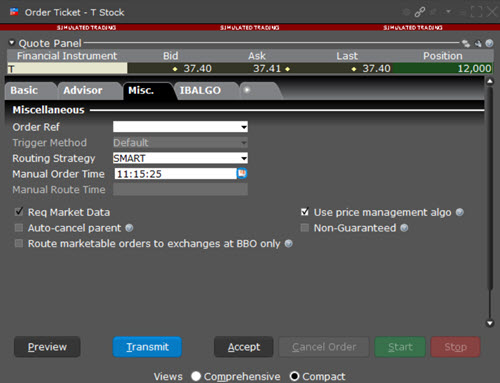Click help icon beside Non-Guaranteed
500x383 pixels.
click(x=404, y=228)
